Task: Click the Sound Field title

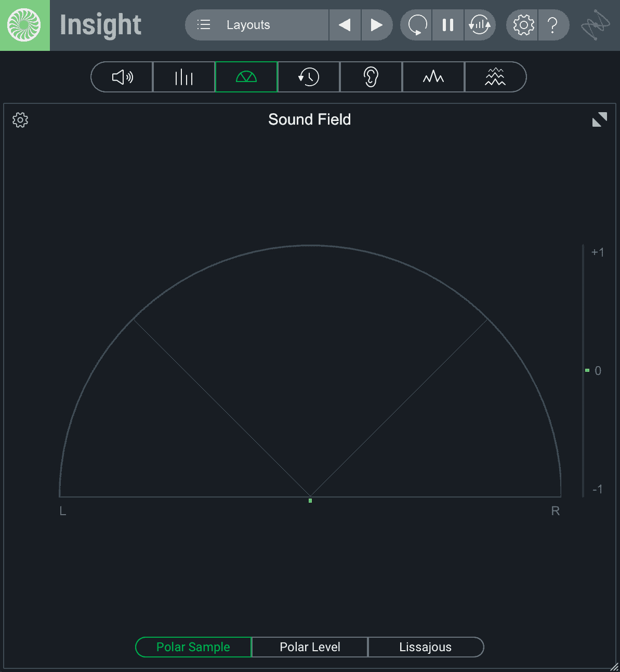Action: (x=309, y=119)
